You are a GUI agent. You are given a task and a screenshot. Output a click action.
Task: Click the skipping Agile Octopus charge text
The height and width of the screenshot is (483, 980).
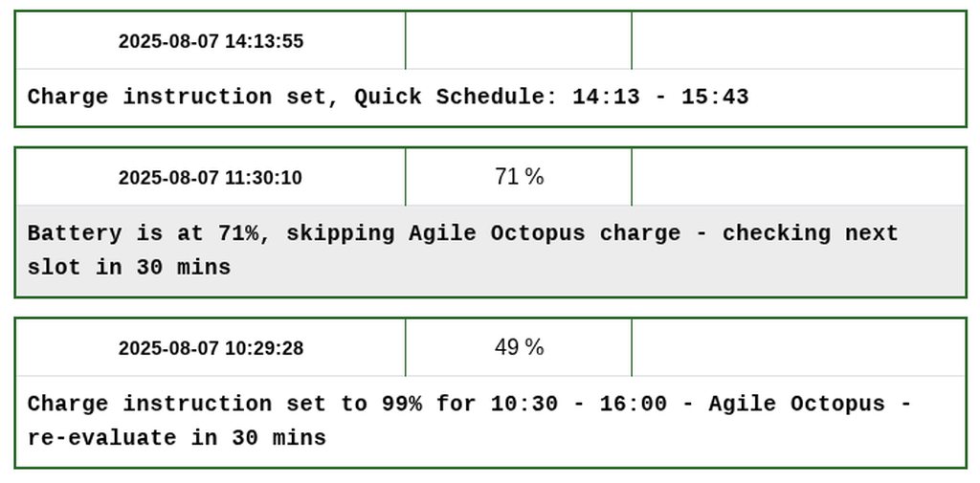(477, 234)
